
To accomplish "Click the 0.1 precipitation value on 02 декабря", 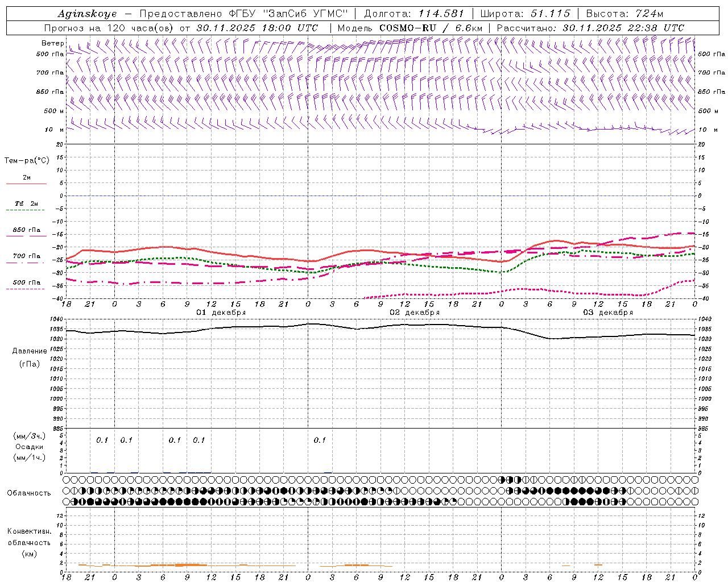I will [320, 440].
